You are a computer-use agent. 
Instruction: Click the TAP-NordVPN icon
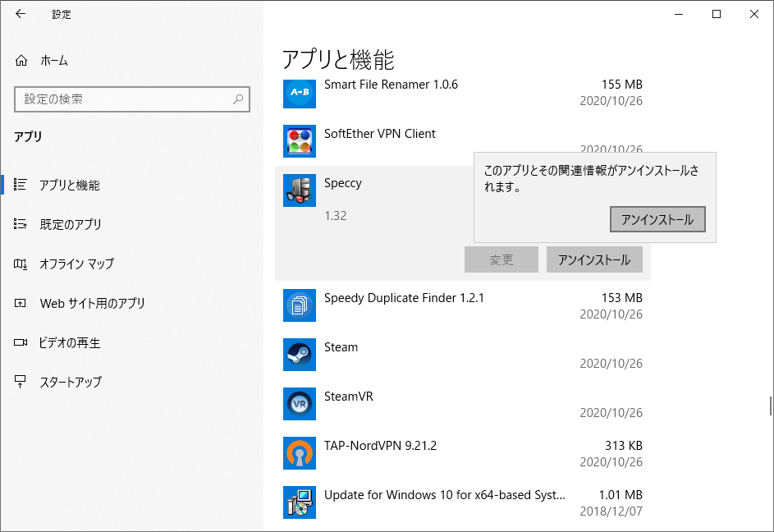(299, 453)
